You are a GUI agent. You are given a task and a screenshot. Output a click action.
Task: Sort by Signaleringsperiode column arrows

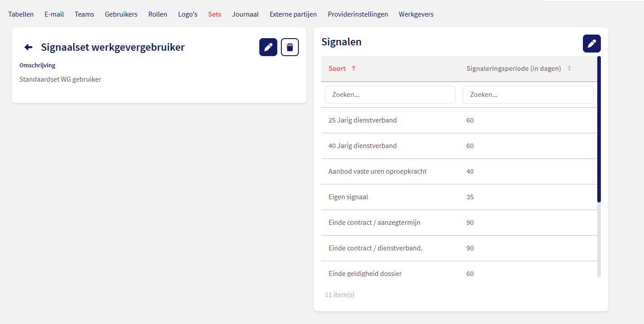[569, 69]
